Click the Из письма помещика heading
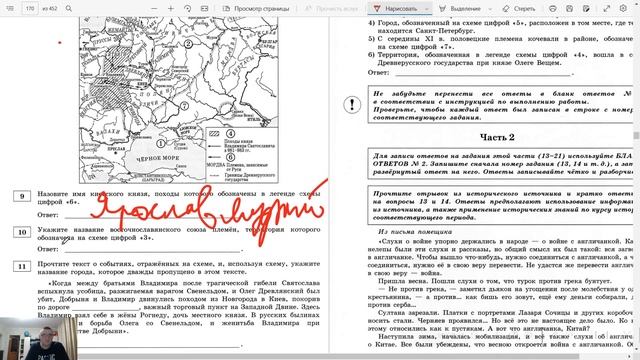Viewport: 640px width, 360px height. tap(415, 232)
